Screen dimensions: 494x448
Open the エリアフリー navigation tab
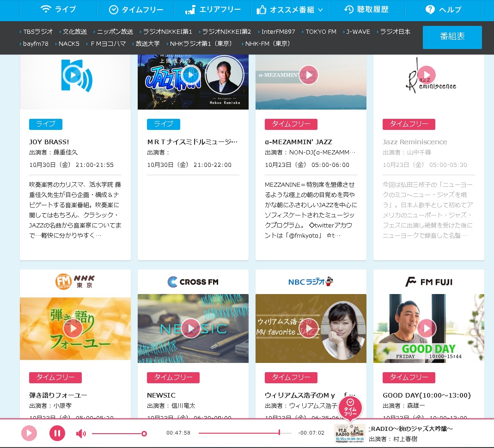click(213, 10)
